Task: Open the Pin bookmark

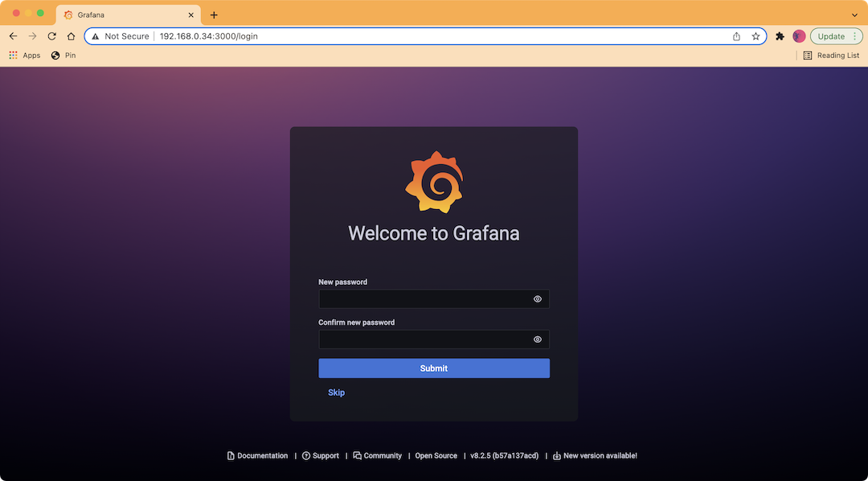Action: coord(63,55)
